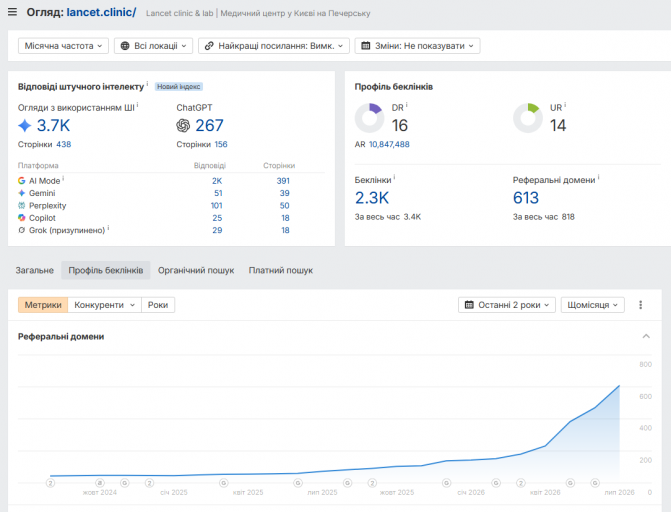Select the Метрики toggle button

[x=43, y=305]
